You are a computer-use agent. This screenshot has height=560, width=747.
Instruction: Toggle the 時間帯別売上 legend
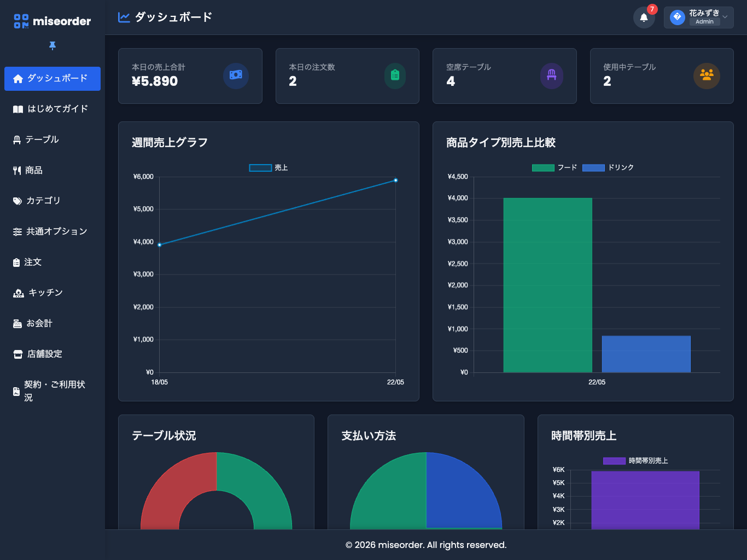(x=635, y=461)
